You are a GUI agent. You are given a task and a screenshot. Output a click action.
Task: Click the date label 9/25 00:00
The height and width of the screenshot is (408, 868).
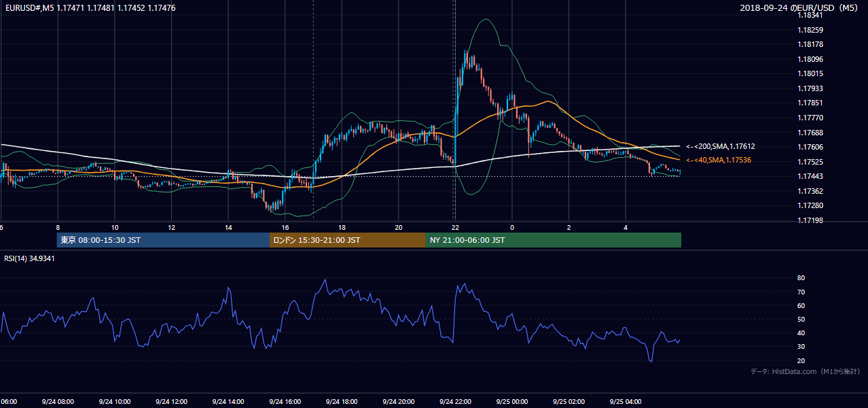click(x=512, y=402)
